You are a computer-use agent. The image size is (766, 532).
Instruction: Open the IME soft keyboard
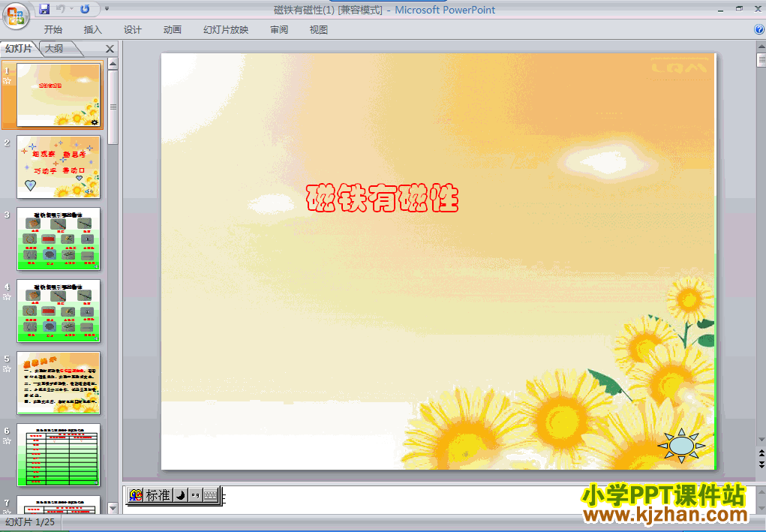pos(211,495)
